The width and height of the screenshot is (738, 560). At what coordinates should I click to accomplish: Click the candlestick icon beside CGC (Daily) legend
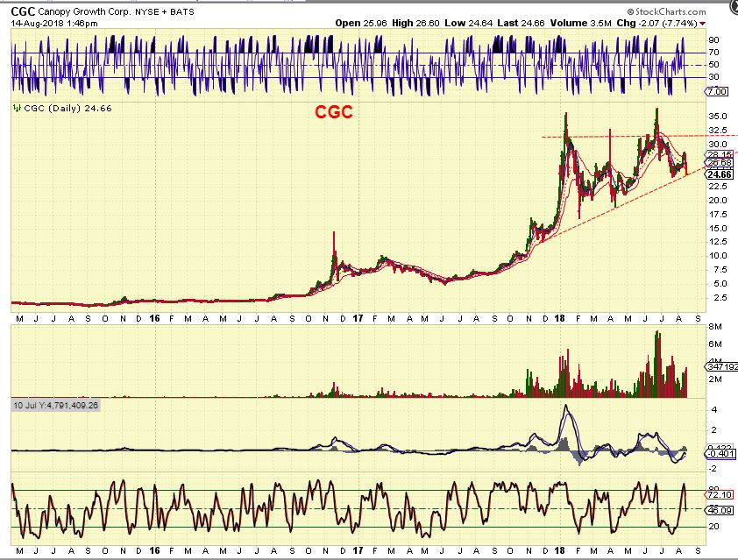[17, 109]
